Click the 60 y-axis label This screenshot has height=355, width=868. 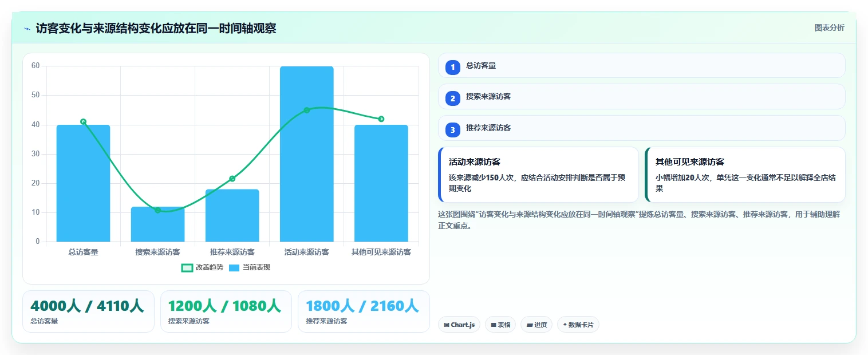[x=35, y=66]
